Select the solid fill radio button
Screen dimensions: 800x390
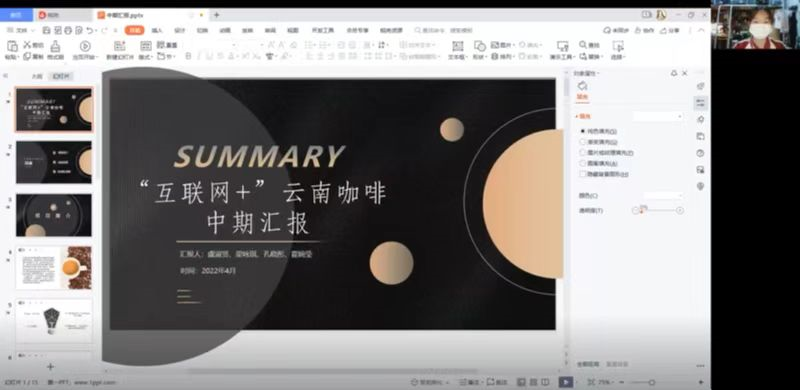583,131
